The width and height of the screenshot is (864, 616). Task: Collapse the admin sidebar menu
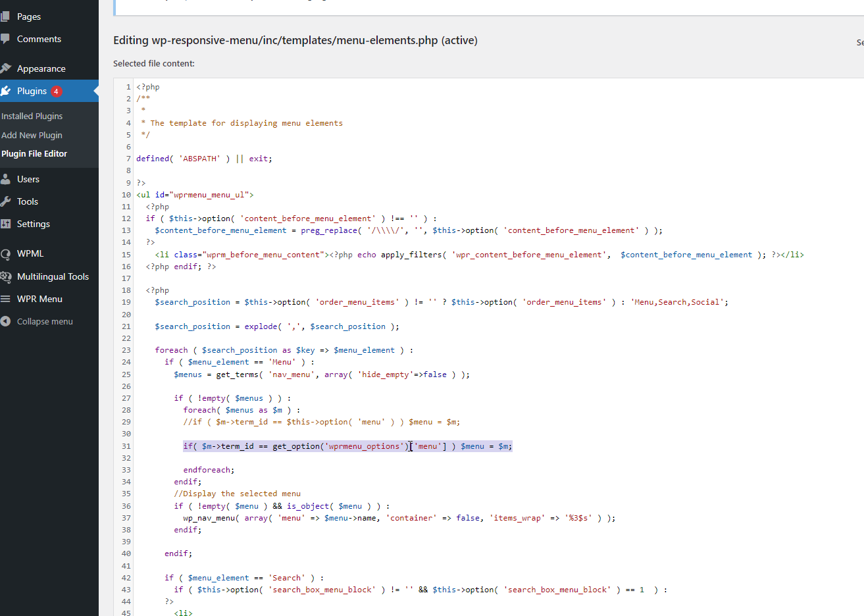click(45, 321)
